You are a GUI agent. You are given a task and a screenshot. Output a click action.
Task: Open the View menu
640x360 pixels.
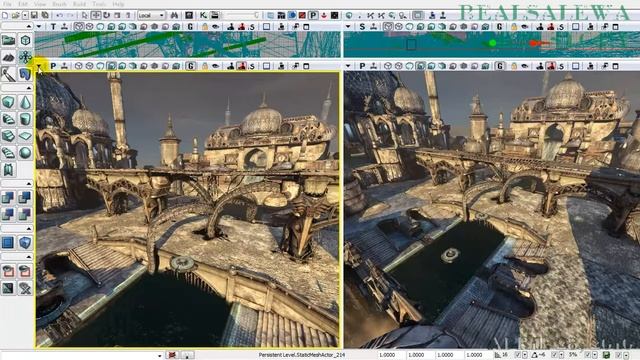[40, 4]
